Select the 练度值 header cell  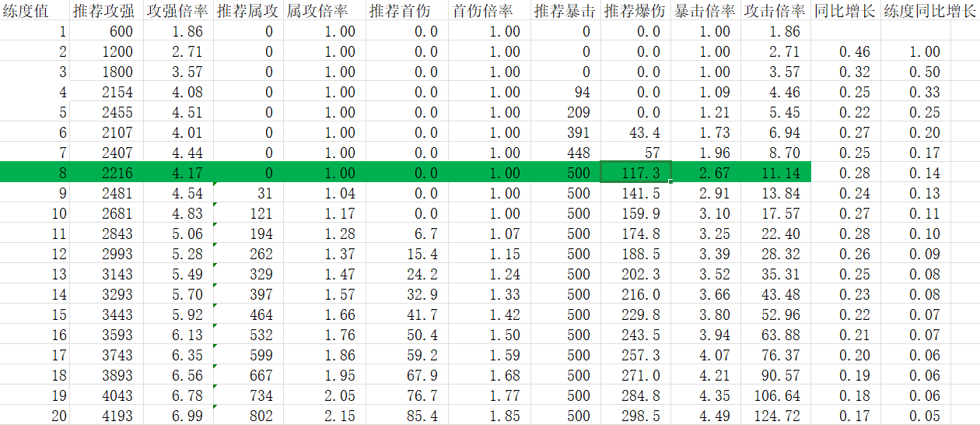pyautogui.click(x=34, y=11)
